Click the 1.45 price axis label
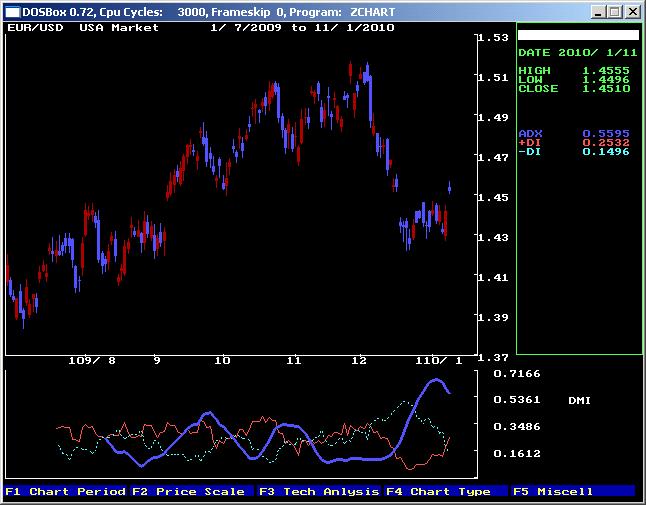The height and width of the screenshot is (505, 646). [493, 197]
